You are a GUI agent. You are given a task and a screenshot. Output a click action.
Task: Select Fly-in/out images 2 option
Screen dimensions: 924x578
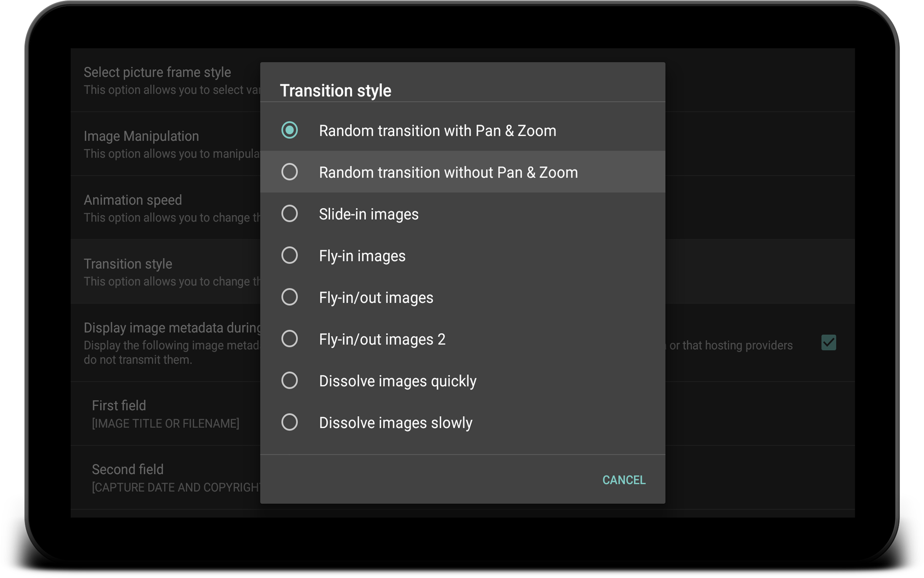[x=289, y=339]
